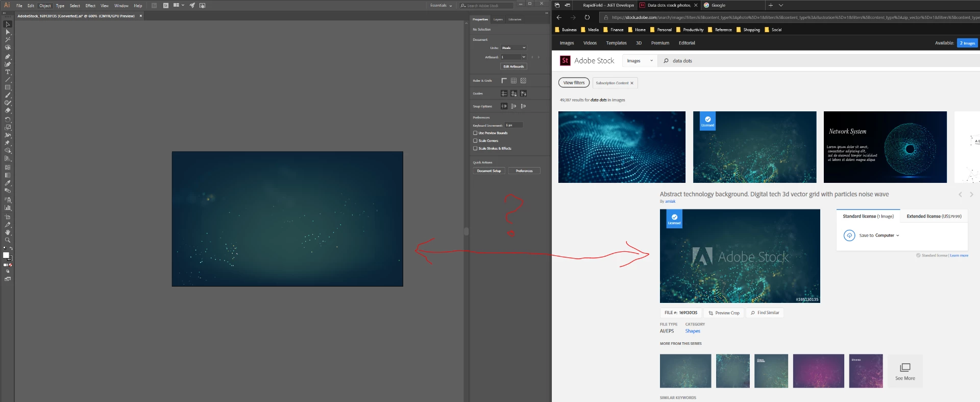Pick the Lasso tool
This screenshot has height=402, width=980.
coord(8,48)
